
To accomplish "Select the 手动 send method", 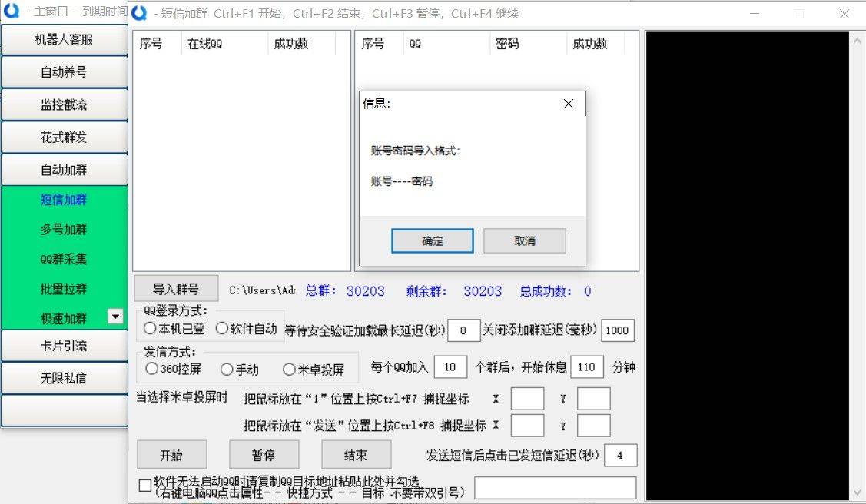I will (239, 370).
